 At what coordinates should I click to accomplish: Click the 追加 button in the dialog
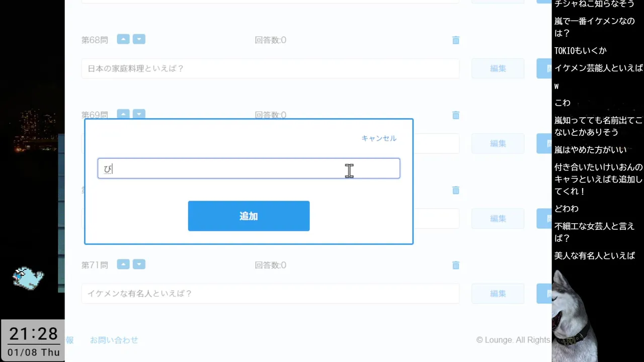coord(249,216)
